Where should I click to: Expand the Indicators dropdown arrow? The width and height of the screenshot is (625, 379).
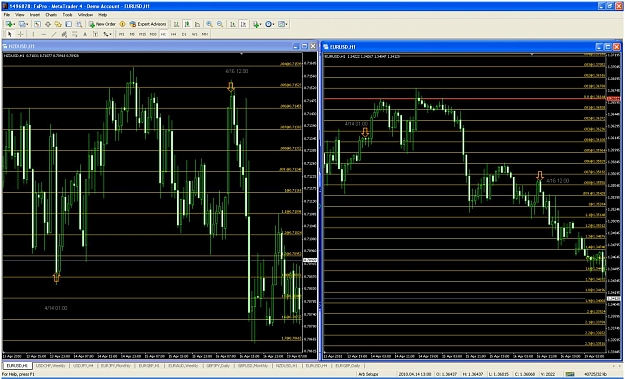coord(261,25)
